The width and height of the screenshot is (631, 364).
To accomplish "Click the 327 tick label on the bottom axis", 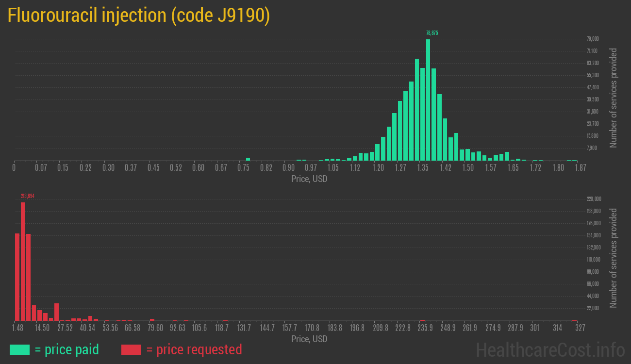I will [x=580, y=328].
